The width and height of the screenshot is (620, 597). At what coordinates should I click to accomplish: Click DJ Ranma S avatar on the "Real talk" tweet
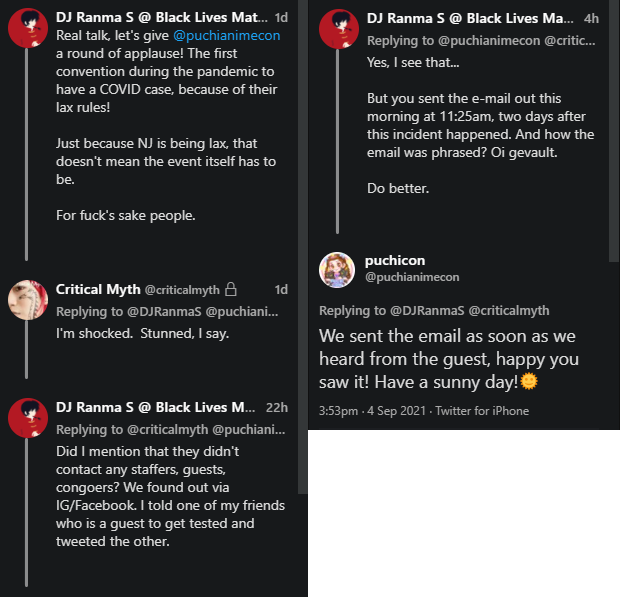point(27,27)
